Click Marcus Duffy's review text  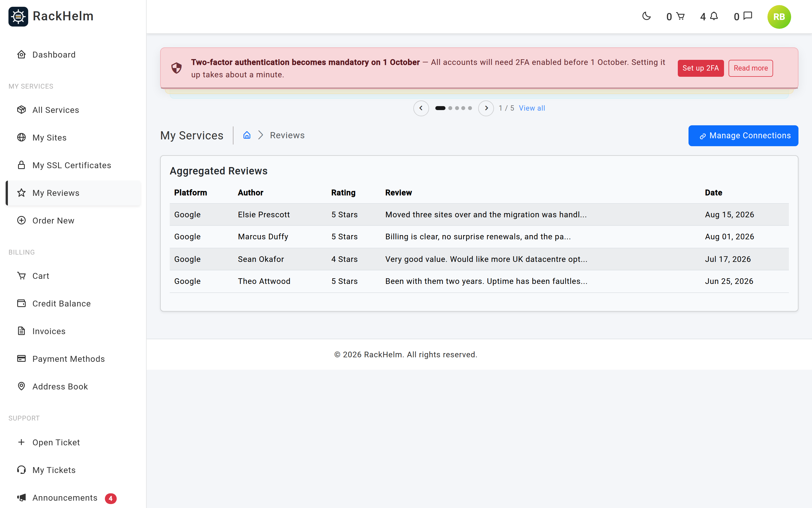tap(478, 237)
